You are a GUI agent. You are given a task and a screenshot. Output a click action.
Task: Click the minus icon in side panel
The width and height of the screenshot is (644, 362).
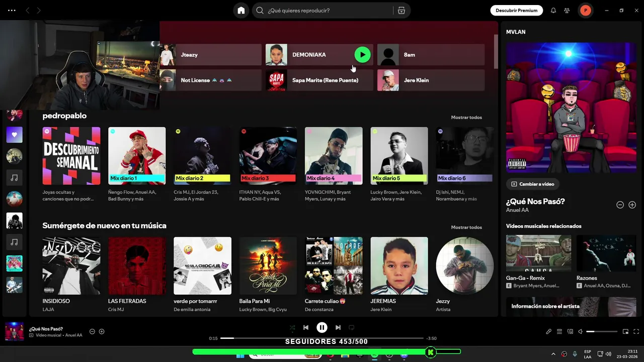620,205
